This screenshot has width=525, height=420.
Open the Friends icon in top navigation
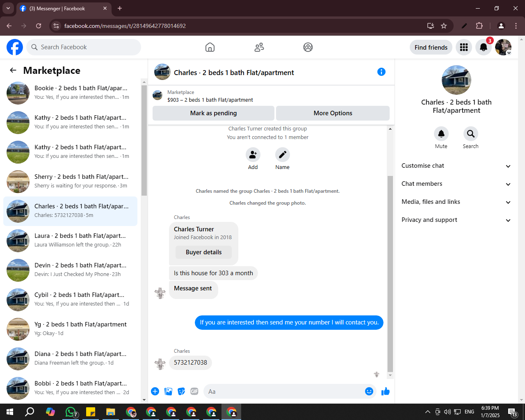tap(259, 47)
